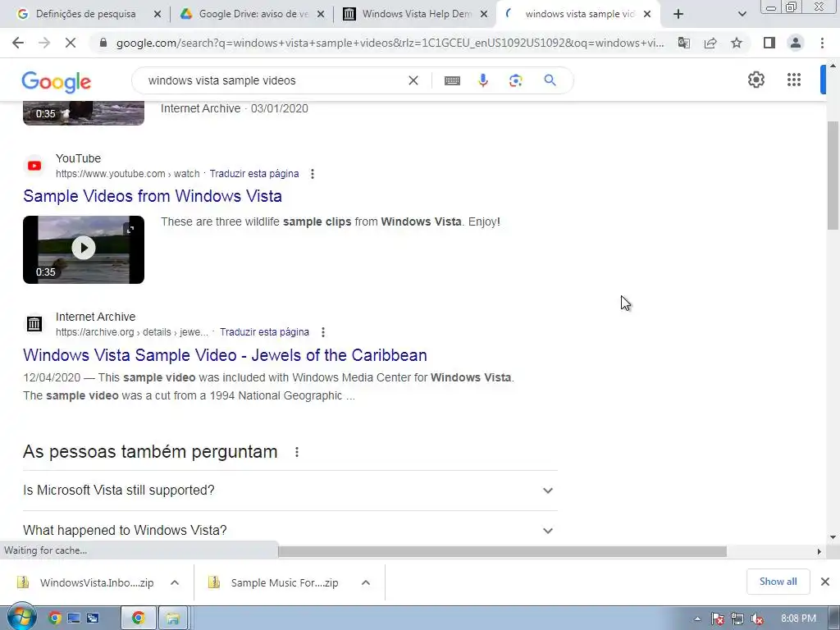Open the on-screen keyboard input tool

tap(452, 80)
